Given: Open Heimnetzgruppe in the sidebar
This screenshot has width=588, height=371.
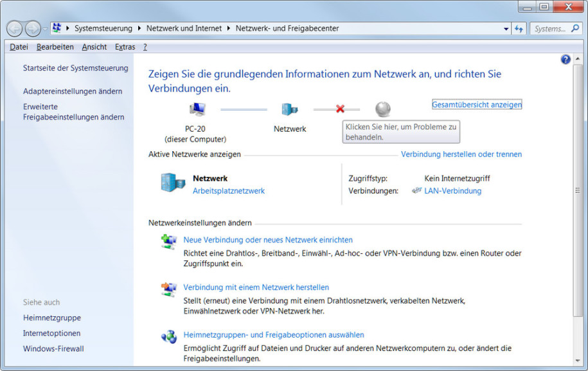Looking at the screenshot, I should click(x=52, y=318).
